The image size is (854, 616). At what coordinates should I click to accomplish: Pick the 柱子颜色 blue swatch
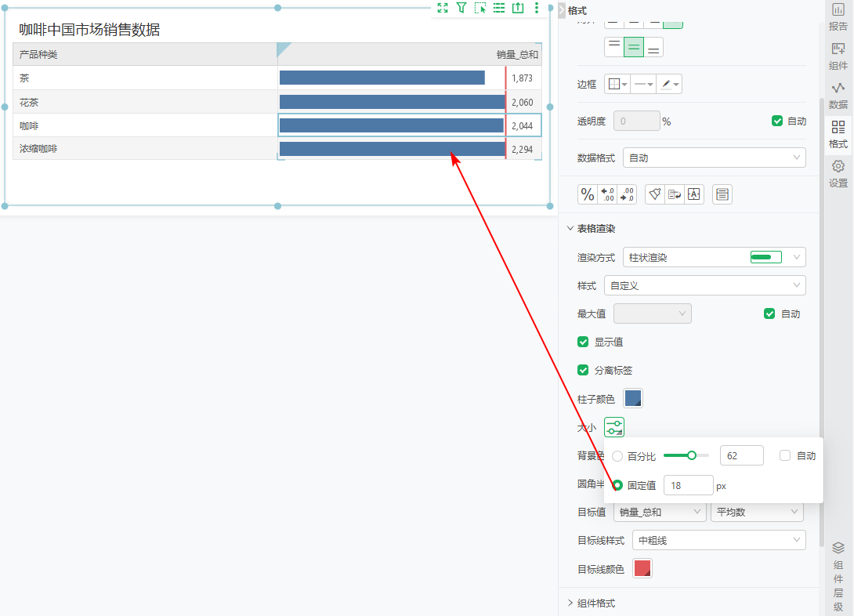click(633, 398)
